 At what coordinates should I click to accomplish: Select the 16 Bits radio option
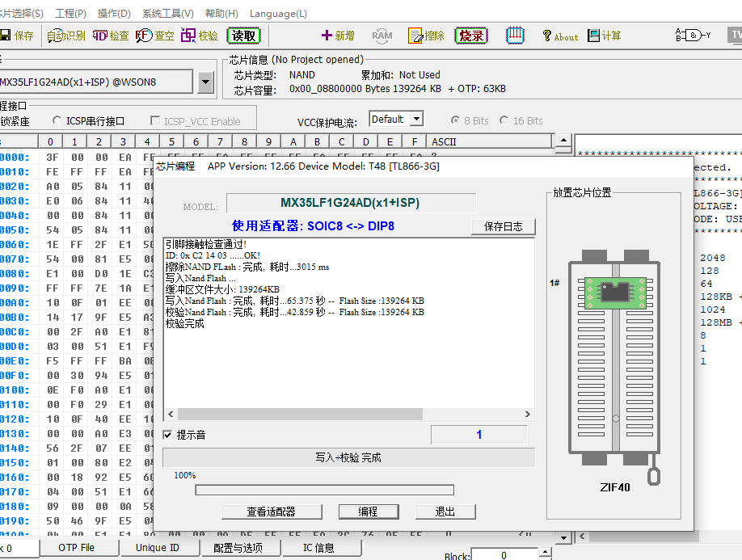(505, 120)
